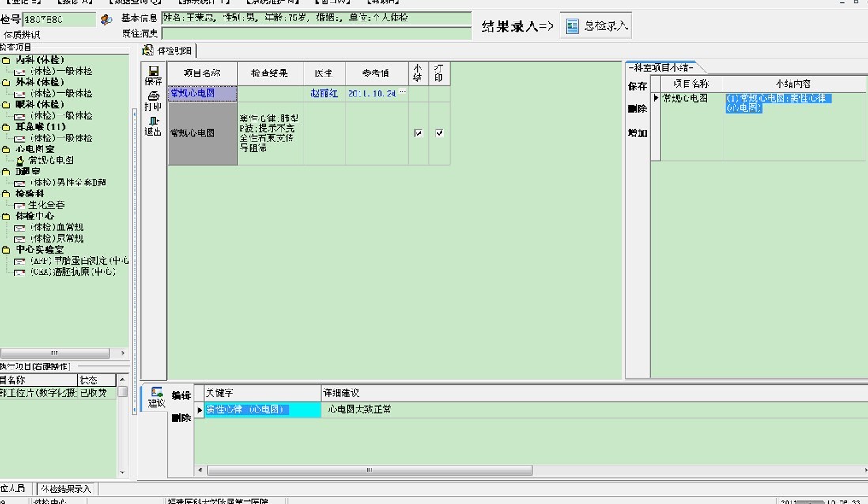The width and height of the screenshot is (868, 504).
Task: Click the 心电图大致正常 suggestion cell
Action: click(360, 409)
